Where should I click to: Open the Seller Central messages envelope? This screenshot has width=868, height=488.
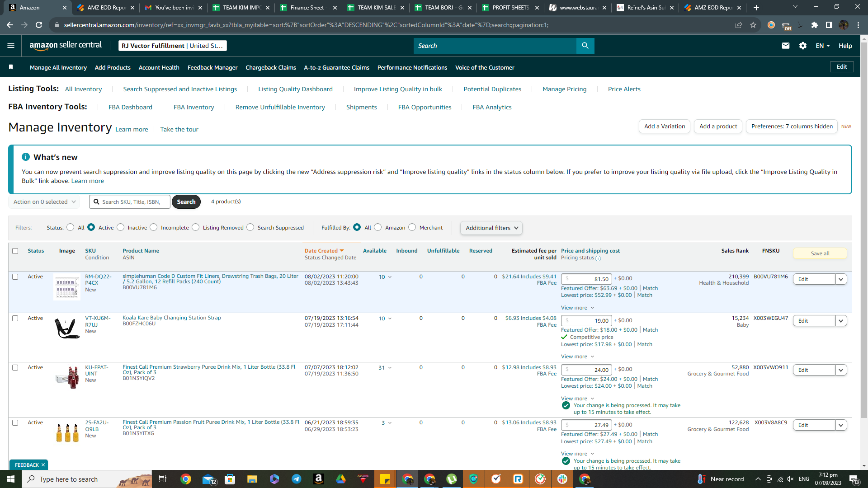tap(786, 46)
